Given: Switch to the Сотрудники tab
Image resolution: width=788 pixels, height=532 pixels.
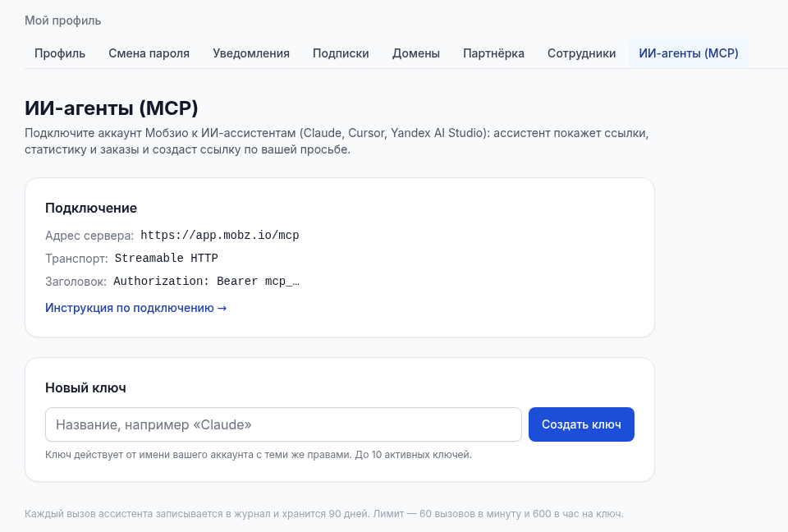Looking at the screenshot, I should click(x=581, y=53).
